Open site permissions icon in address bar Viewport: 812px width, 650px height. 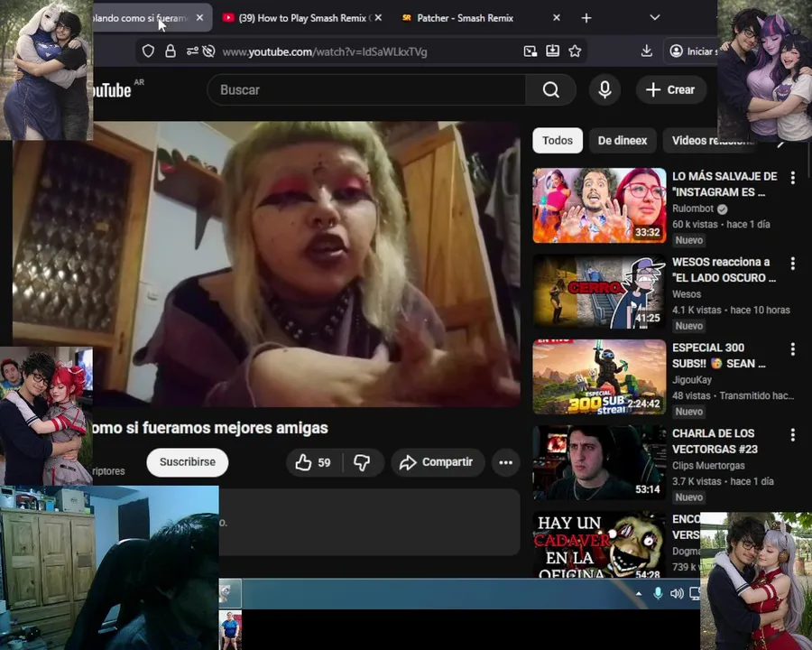coord(192,51)
